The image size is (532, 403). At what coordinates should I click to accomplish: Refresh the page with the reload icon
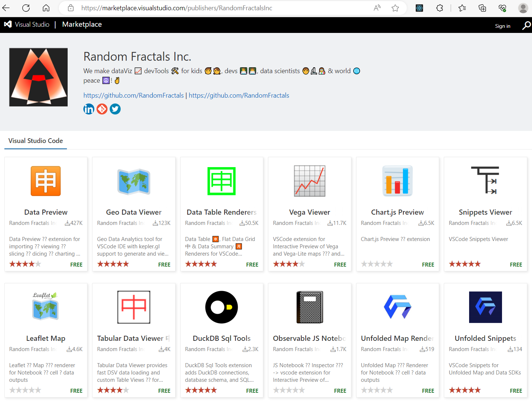coord(26,8)
